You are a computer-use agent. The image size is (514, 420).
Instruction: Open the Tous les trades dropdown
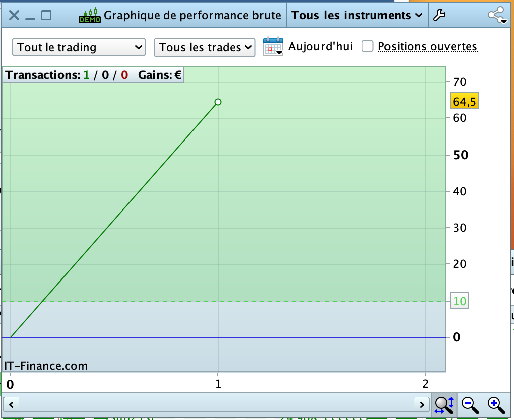click(x=205, y=47)
